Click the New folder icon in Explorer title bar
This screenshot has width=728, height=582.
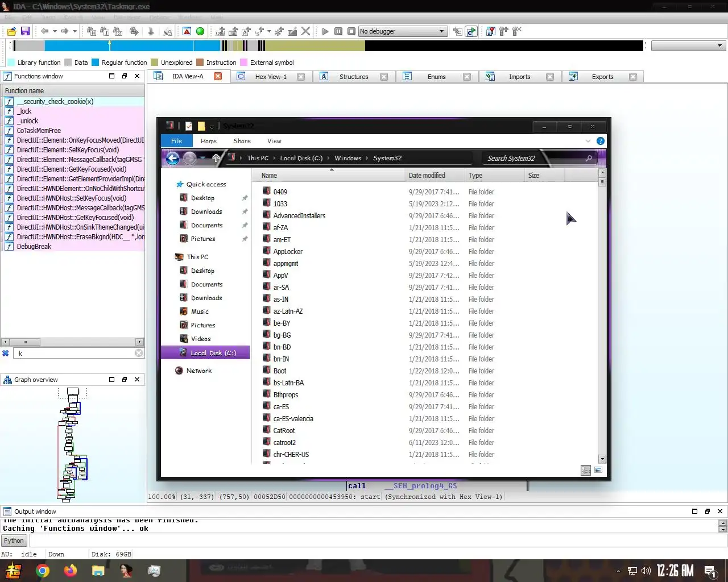click(201, 126)
